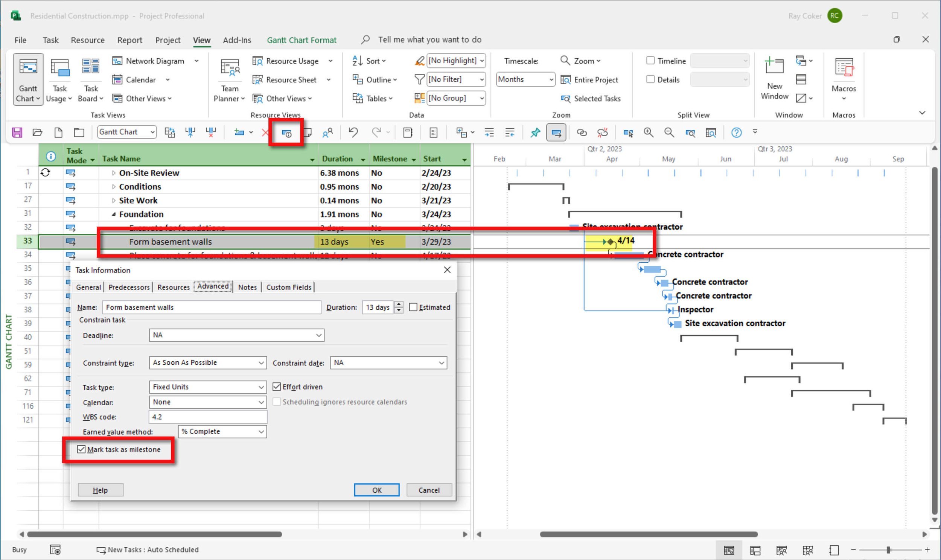Click the New blank document icon

click(x=58, y=132)
